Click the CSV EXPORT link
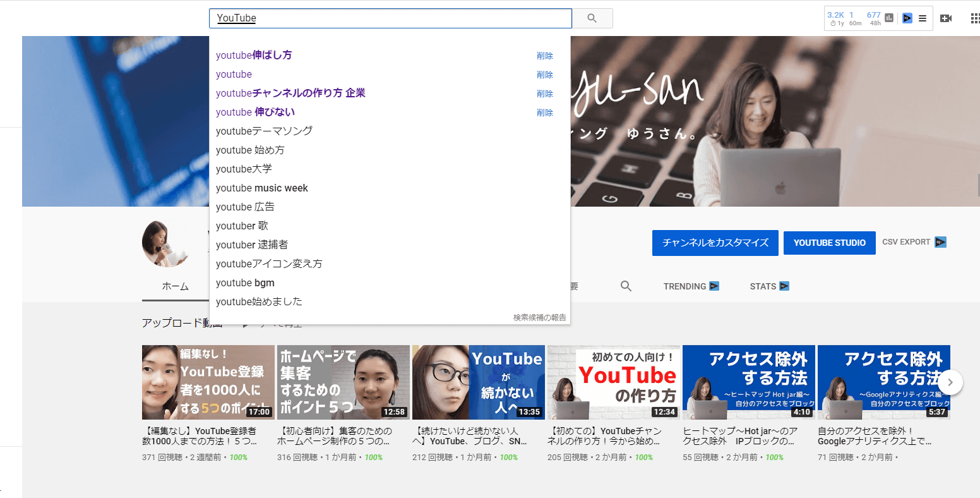This screenshot has height=498, width=980. pyautogui.click(x=906, y=242)
